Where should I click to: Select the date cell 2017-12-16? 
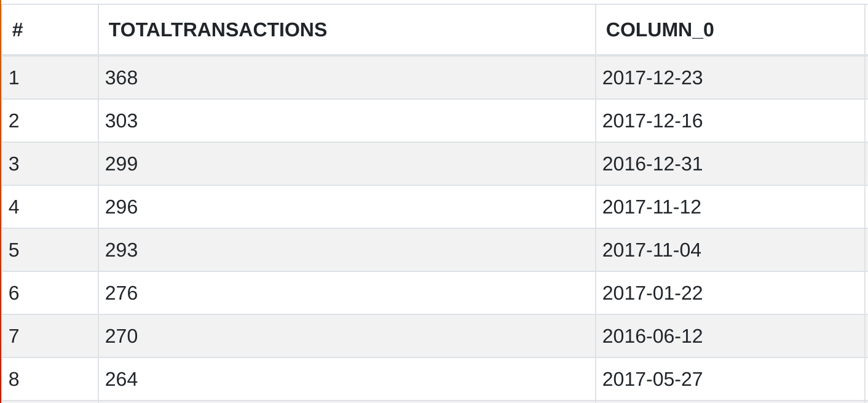[x=652, y=121]
